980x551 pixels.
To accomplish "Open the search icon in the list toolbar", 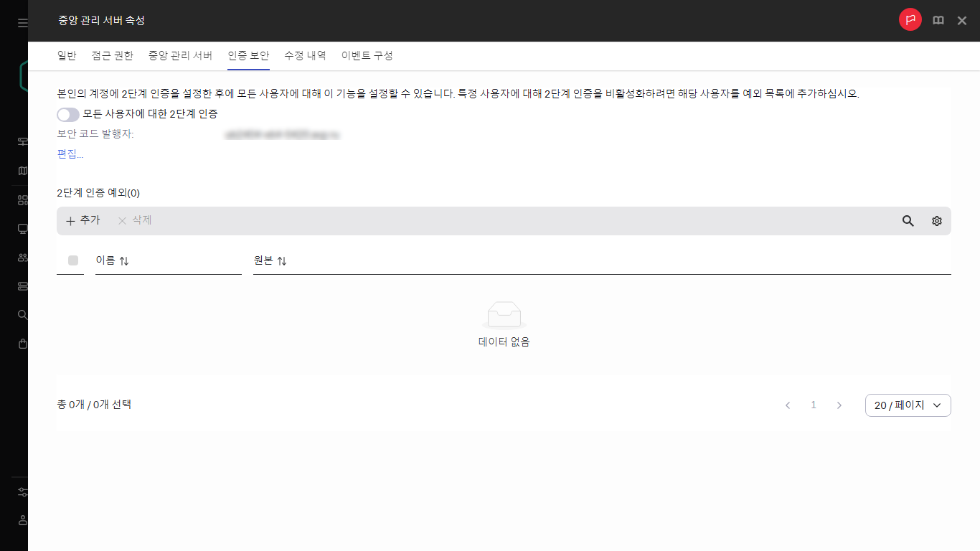I will [x=908, y=221].
